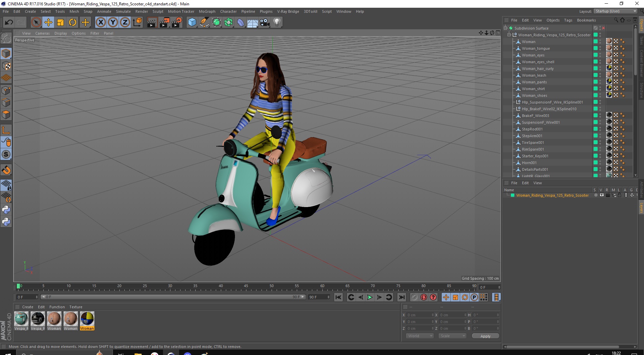Click frame 45 on the timeline
644x355 pixels.
pos(246,287)
